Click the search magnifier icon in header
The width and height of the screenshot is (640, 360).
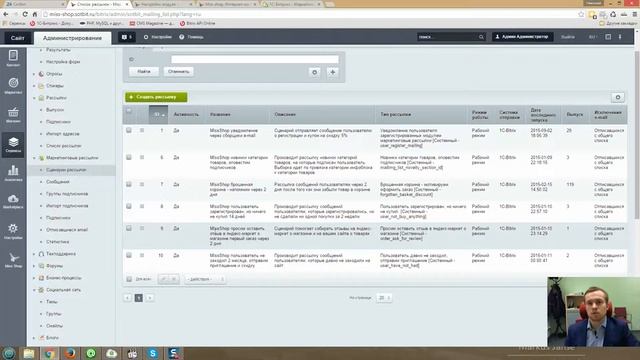(x=481, y=37)
